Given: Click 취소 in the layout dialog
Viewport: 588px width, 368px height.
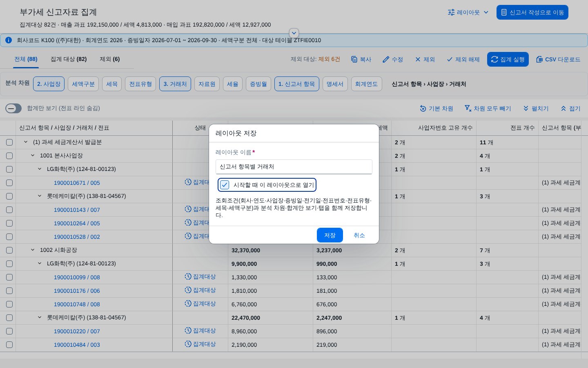Looking at the screenshot, I should click(359, 235).
